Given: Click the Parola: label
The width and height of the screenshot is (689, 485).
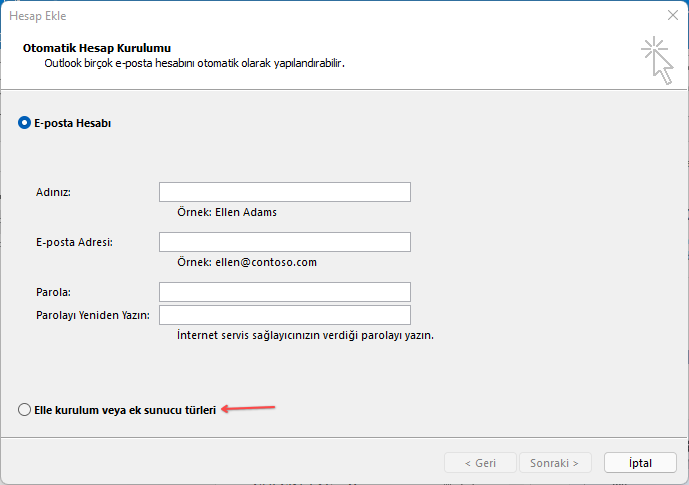Looking at the screenshot, I should (x=56, y=292).
